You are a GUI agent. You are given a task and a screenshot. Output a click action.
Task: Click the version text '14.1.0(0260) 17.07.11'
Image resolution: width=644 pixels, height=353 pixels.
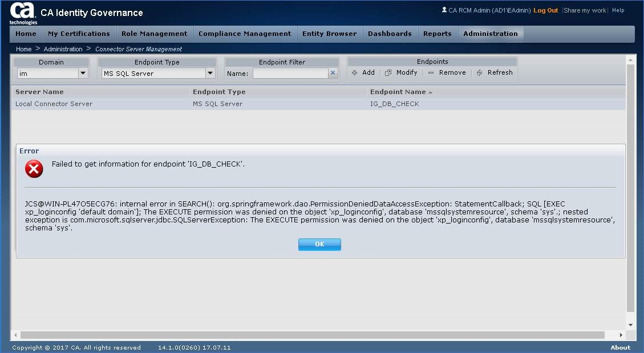[195, 348]
